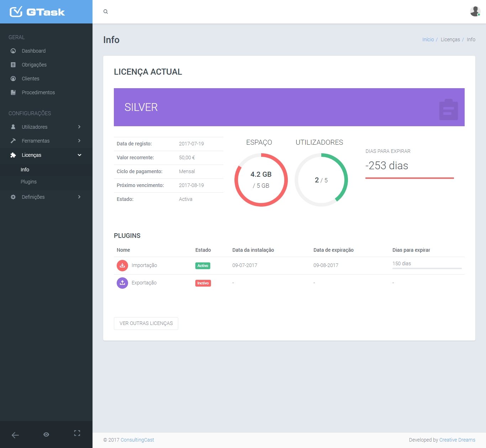This screenshot has height=448, width=486.
Task: Click the clipboard icon on Silver banner
Action: pyautogui.click(x=448, y=110)
